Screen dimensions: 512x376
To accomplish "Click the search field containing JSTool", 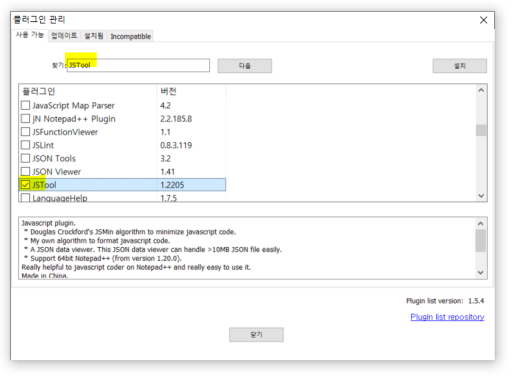I will tap(138, 65).
